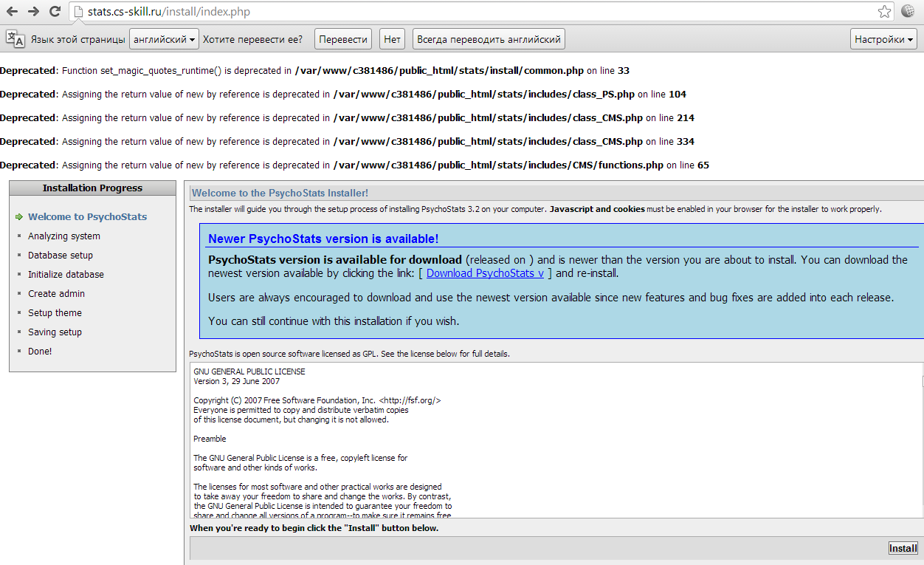
Task: Click the Перевести button
Action: (343, 39)
